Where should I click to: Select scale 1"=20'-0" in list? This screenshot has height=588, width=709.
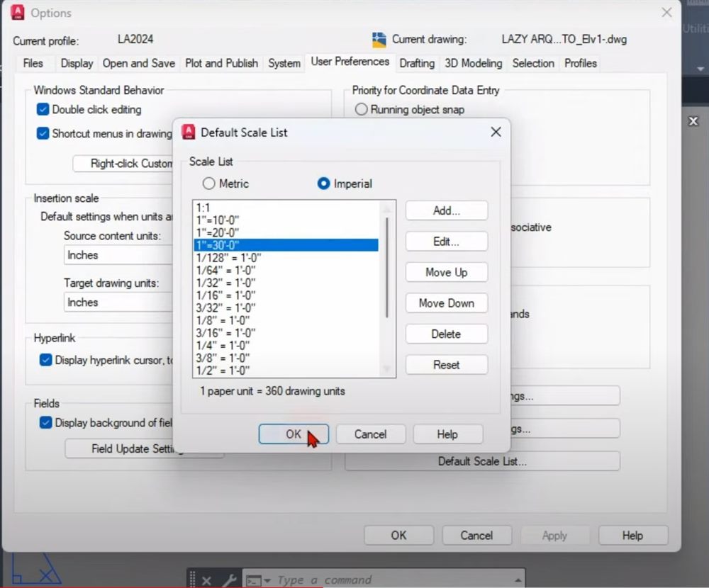286,232
